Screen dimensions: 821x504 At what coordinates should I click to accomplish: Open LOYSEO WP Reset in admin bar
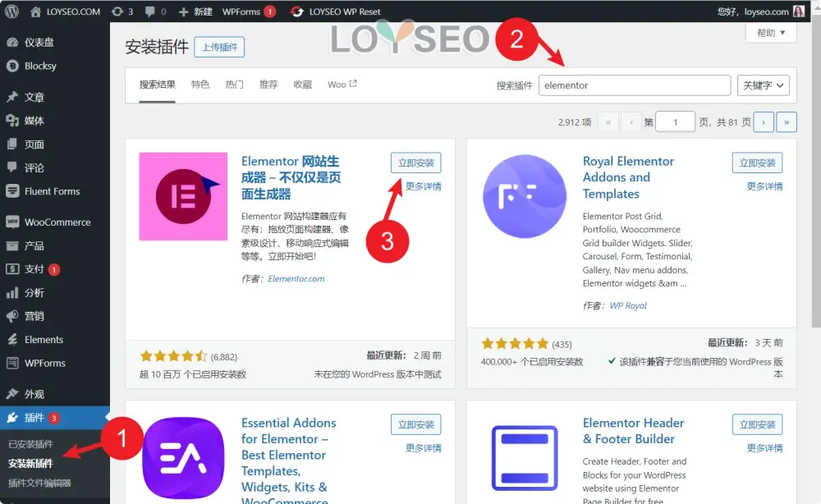[336, 11]
